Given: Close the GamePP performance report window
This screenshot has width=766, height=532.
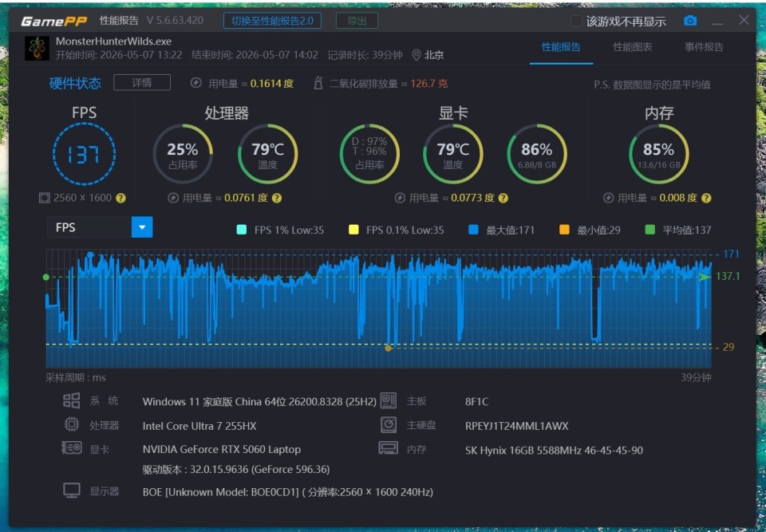Looking at the screenshot, I should coord(744,19).
